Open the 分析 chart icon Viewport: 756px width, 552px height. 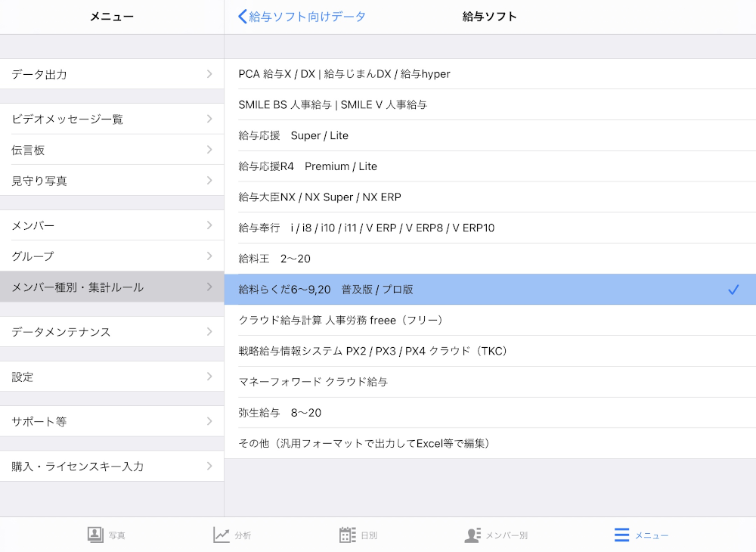point(222,535)
